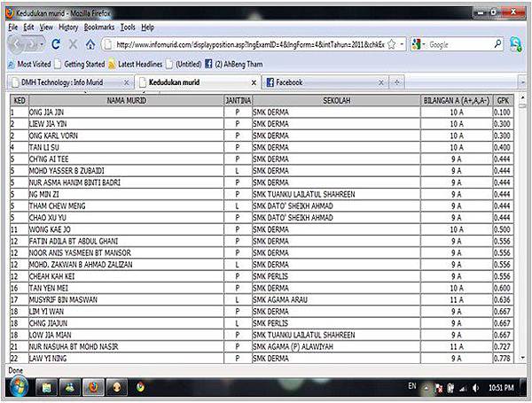Open the History menu
The height and width of the screenshot is (403, 532).
(x=68, y=27)
